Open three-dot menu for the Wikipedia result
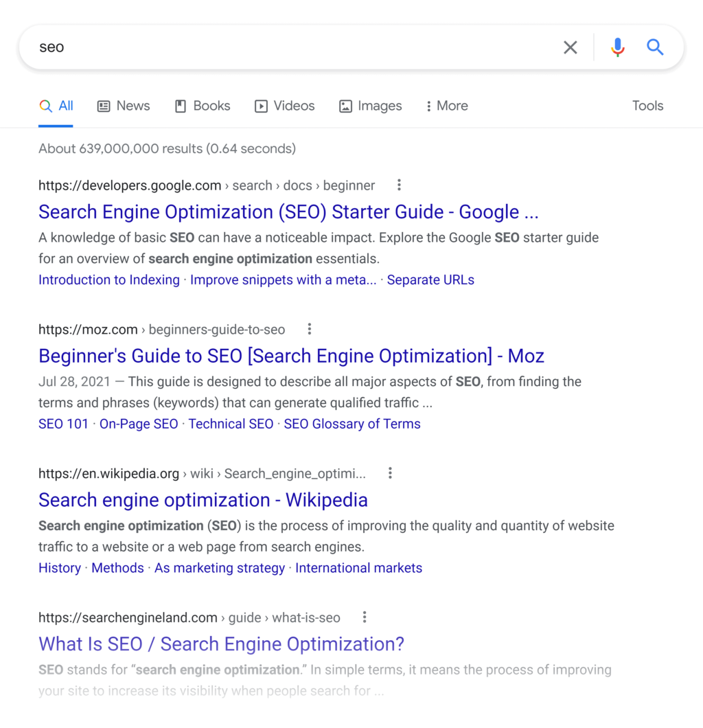703x728 pixels. pos(390,473)
